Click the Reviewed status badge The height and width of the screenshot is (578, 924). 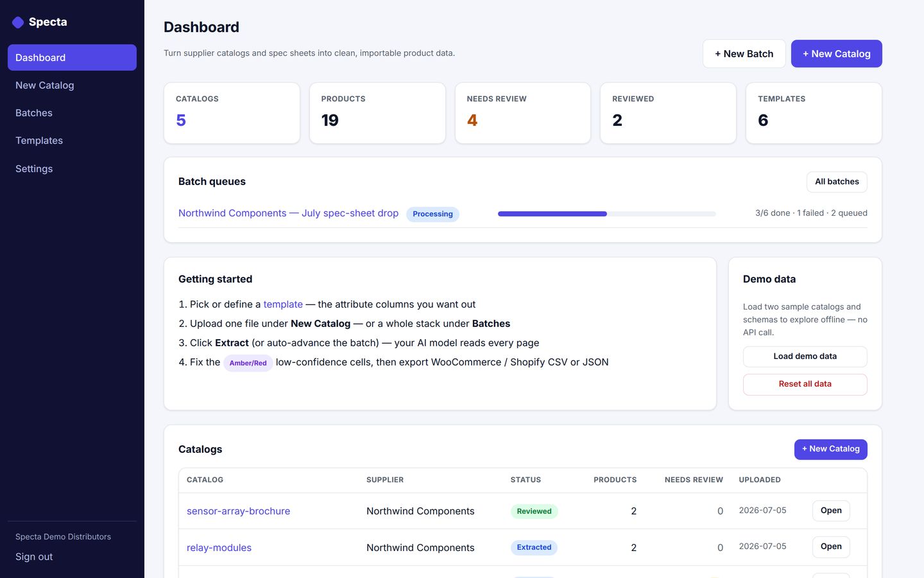coord(534,511)
